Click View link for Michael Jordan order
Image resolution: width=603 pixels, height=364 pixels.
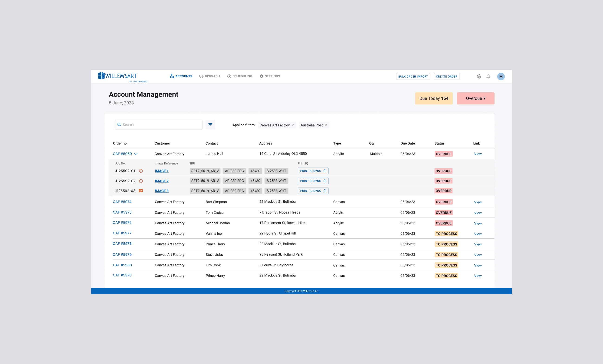478,224
